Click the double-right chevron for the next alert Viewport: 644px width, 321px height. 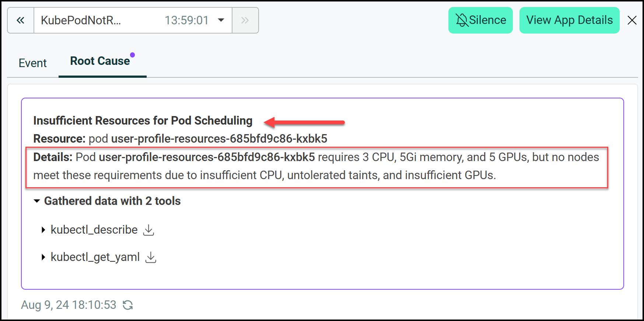tap(245, 20)
